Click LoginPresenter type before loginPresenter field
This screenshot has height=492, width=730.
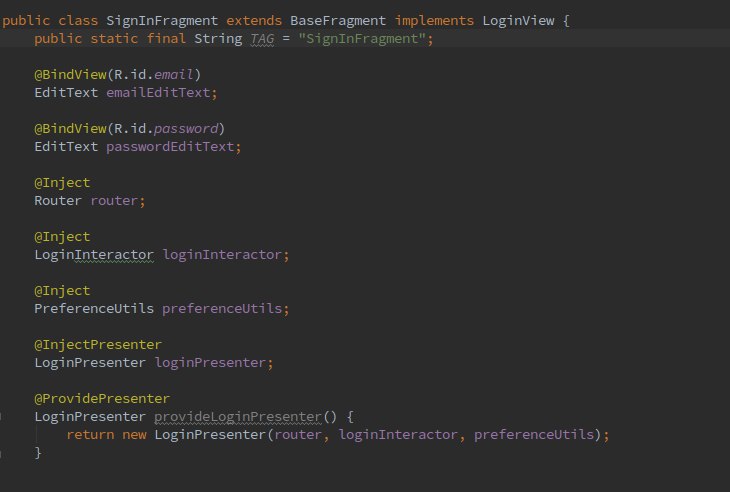coord(90,363)
